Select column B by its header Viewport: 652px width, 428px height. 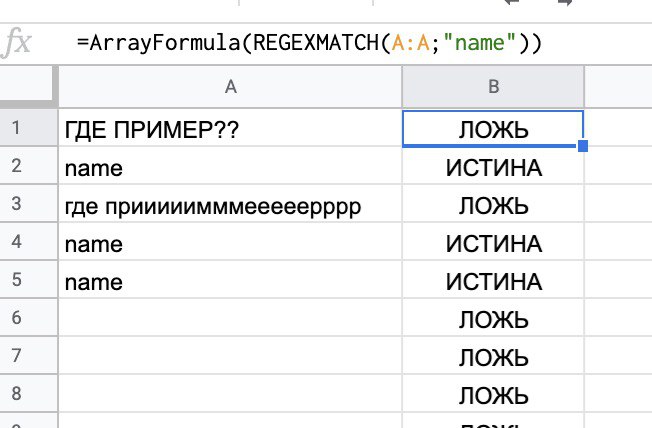[x=492, y=87]
